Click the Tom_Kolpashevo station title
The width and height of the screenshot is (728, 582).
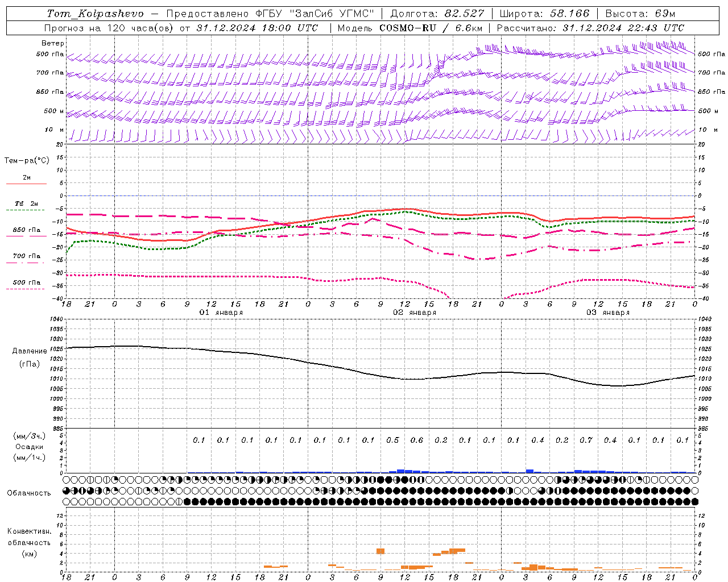tap(95, 14)
